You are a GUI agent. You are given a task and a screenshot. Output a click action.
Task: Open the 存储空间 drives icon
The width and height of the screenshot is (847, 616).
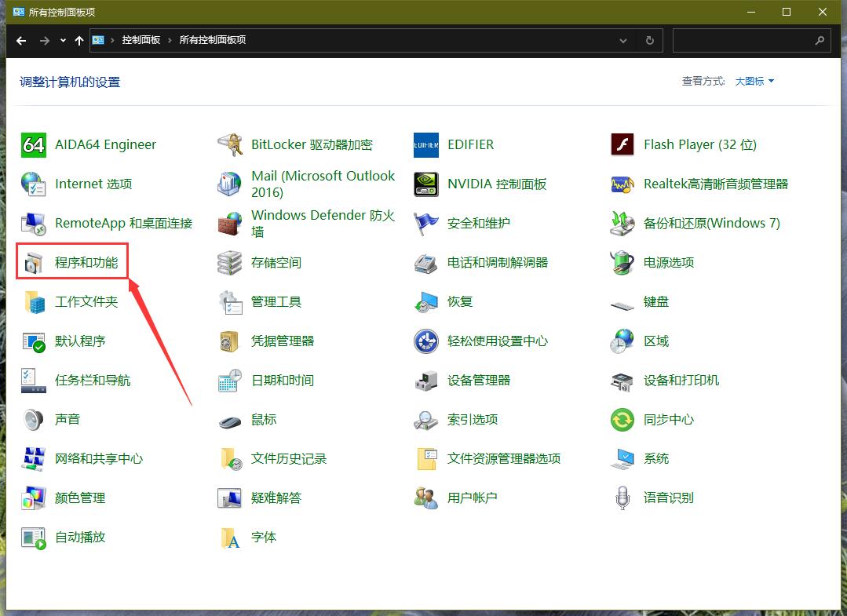tap(229, 263)
